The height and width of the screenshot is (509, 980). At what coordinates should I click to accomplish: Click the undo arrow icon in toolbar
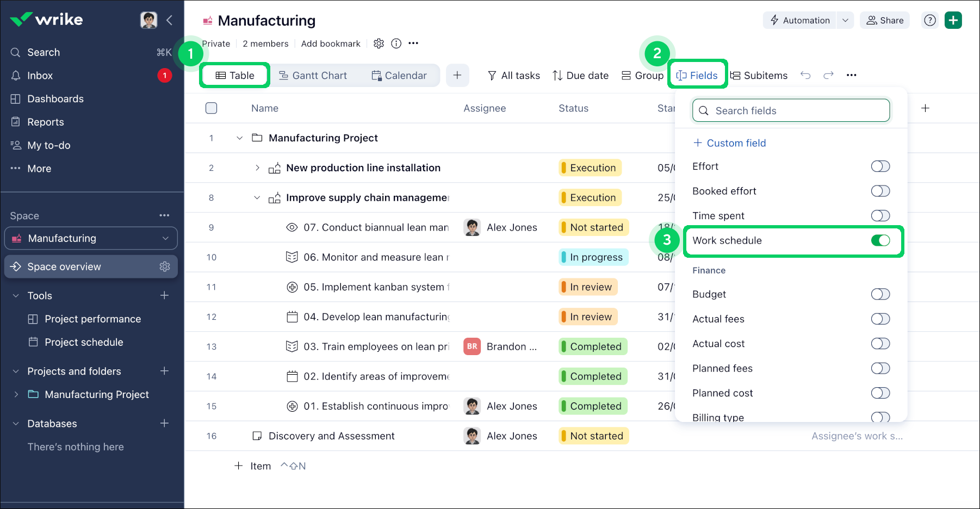(x=805, y=76)
